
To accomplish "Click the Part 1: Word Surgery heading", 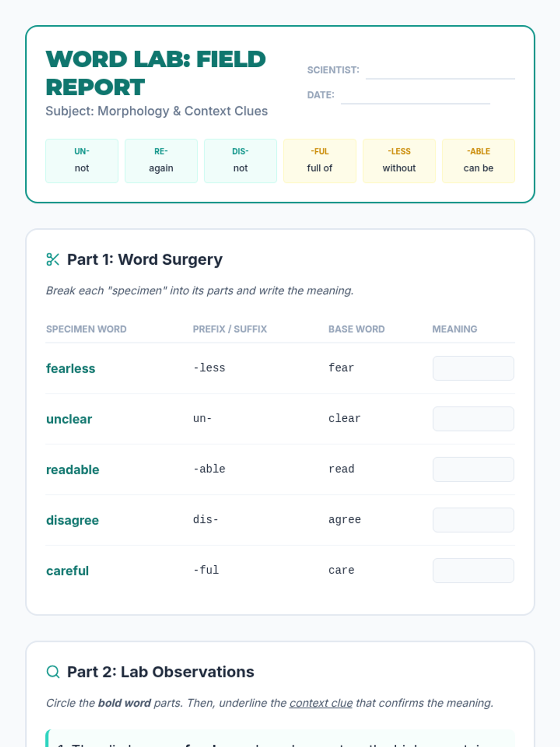I will [x=145, y=260].
